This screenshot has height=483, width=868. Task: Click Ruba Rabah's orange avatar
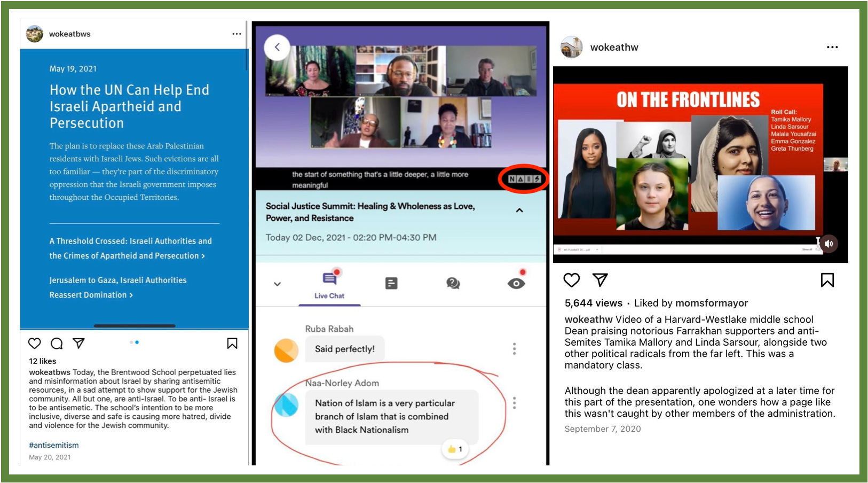(x=287, y=350)
